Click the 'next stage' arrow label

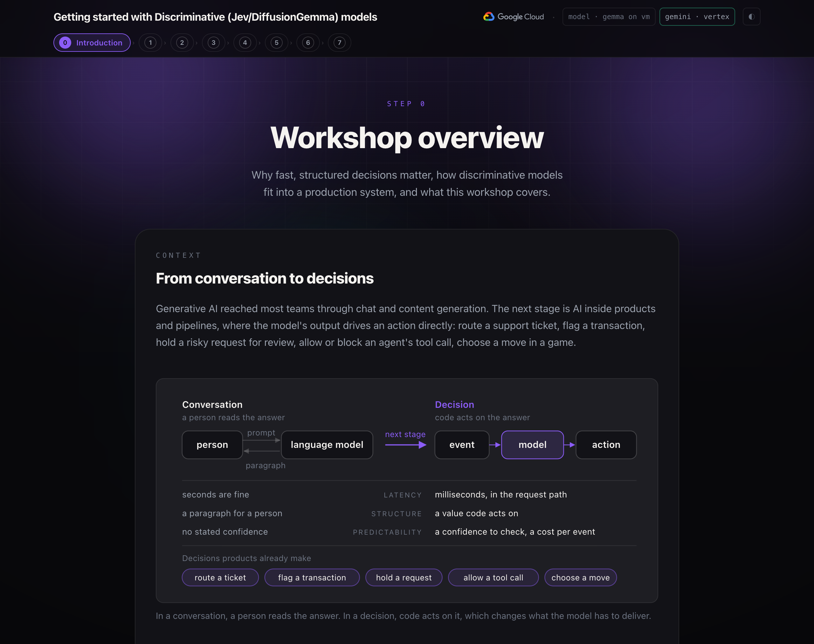point(405,434)
